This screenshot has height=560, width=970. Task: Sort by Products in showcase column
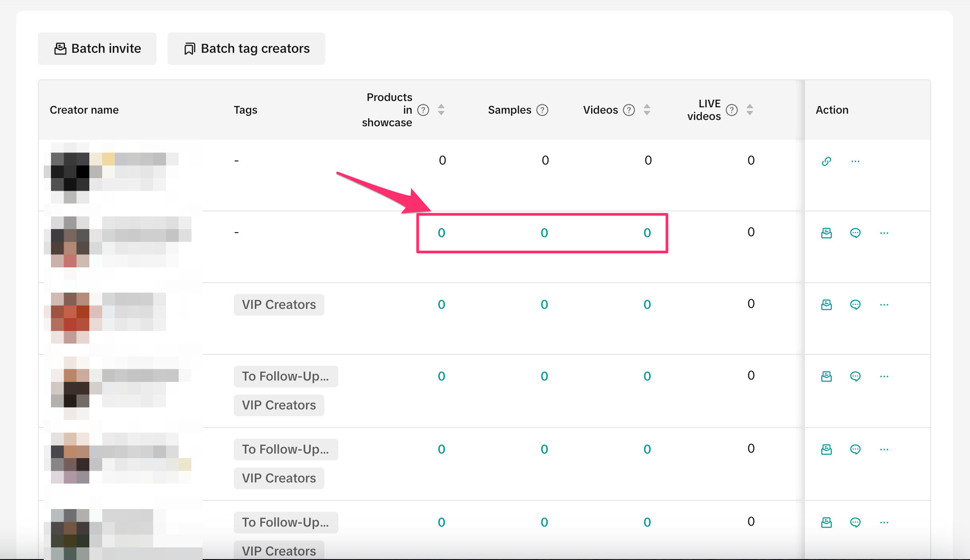tap(441, 110)
